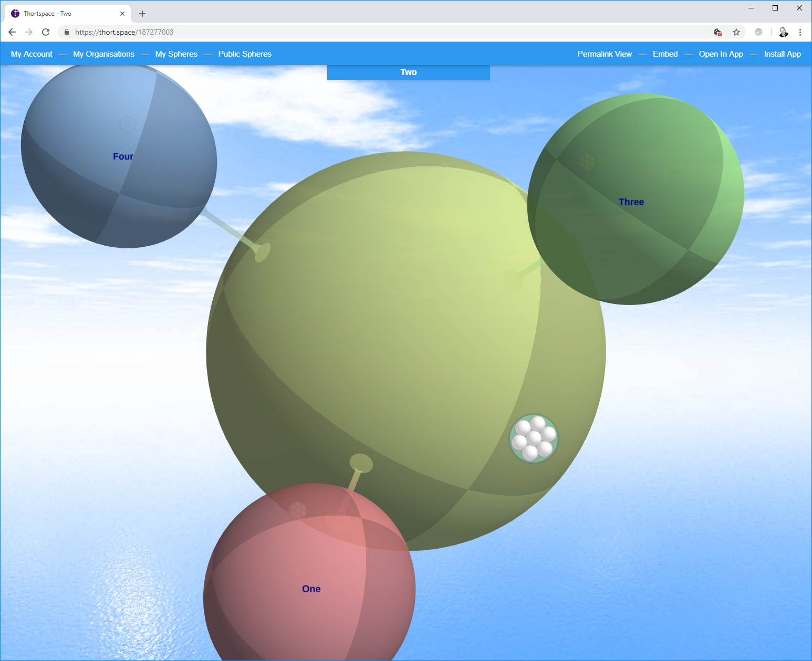Screen dimensions: 812x661
Task: Select the Thortspace - Two browser tab
Action: pyautogui.click(x=68, y=14)
